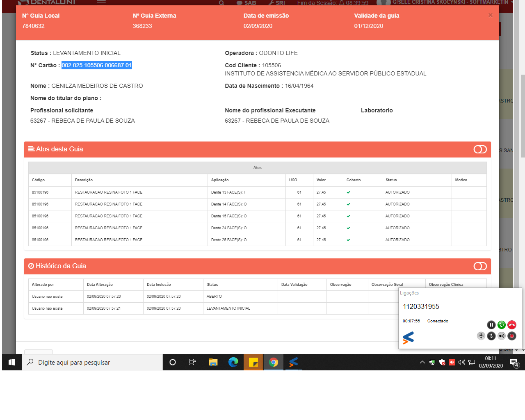The image size is (525, 420).
Task: Click the highlighted card number text
Action: (x=97, y=65)
